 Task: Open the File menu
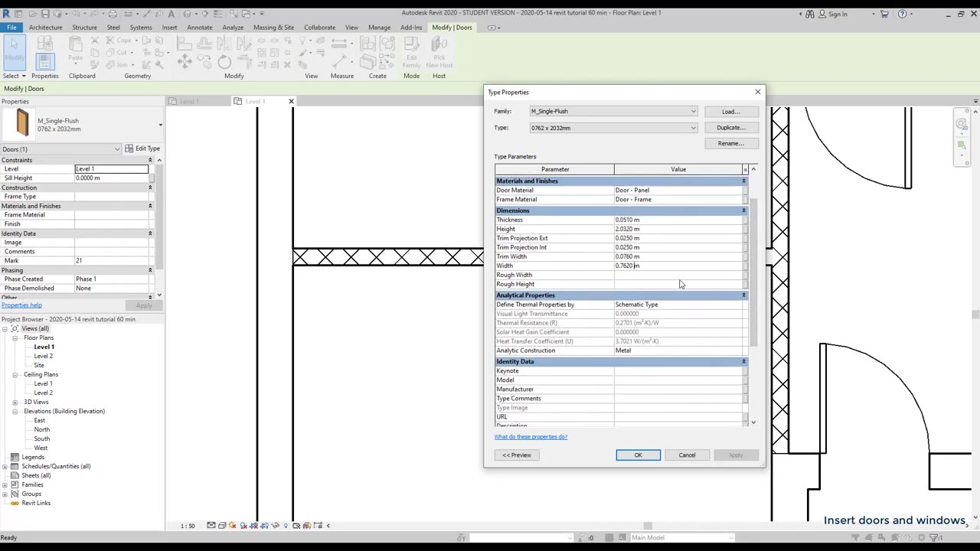pos(11,28)
